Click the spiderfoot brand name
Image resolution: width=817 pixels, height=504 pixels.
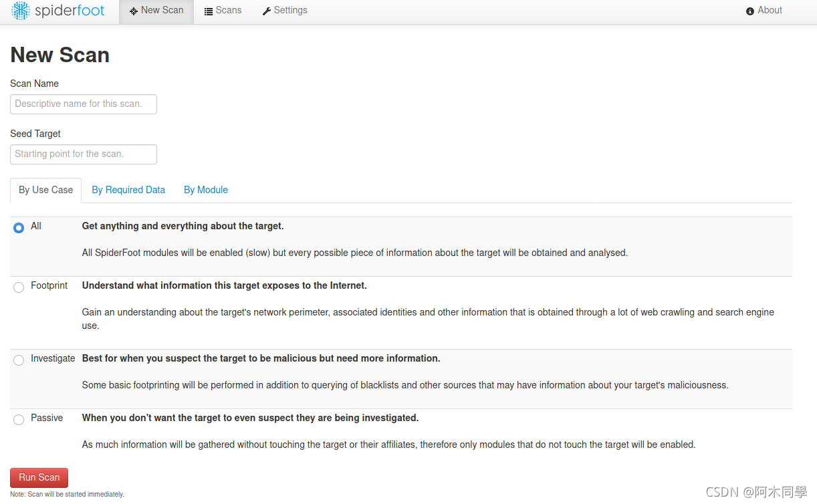click(x=70, y=11)
